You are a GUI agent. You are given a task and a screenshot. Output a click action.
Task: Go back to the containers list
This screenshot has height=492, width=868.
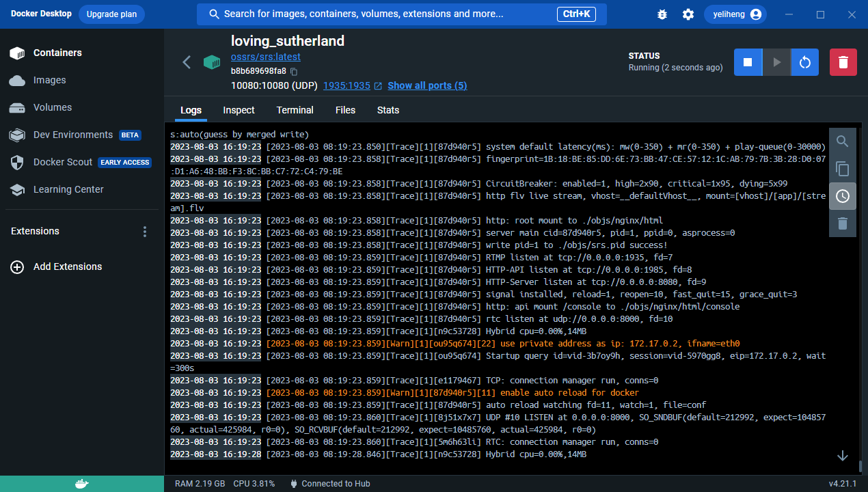coord(187,62)
